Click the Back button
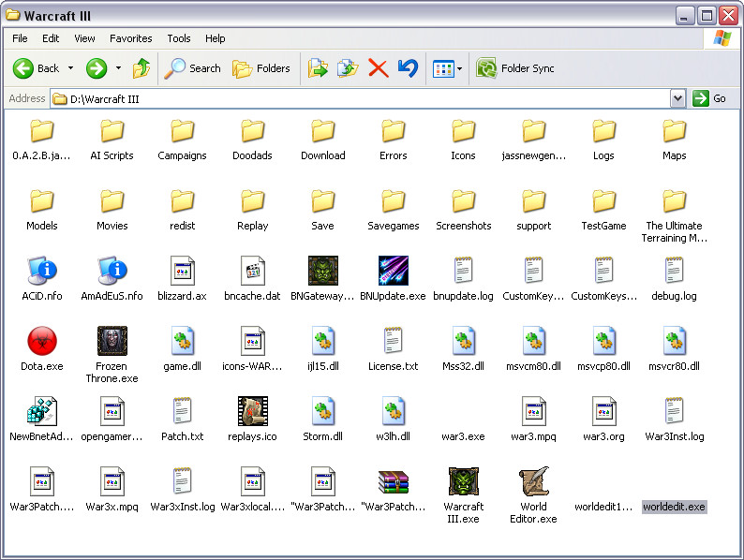744x560 pixels. (x=37, y=68)
